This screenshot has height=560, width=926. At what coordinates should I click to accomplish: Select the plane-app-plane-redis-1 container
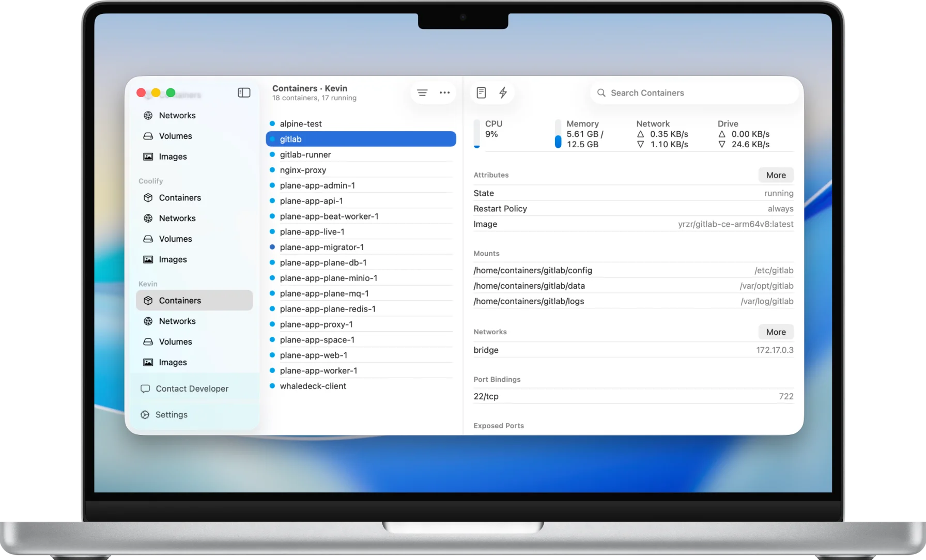click(328, 308)
